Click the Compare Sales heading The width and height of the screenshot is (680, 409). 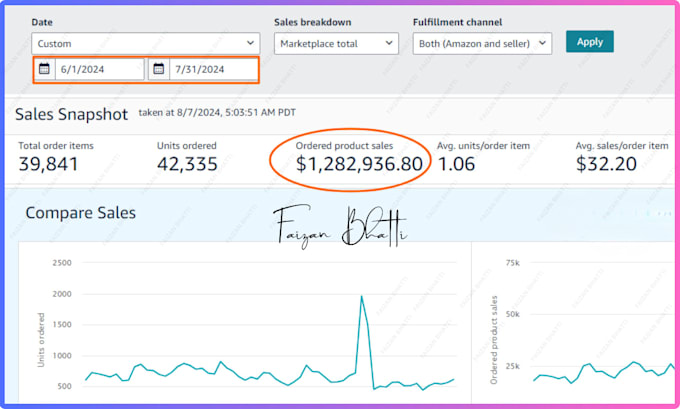(81, 213)
